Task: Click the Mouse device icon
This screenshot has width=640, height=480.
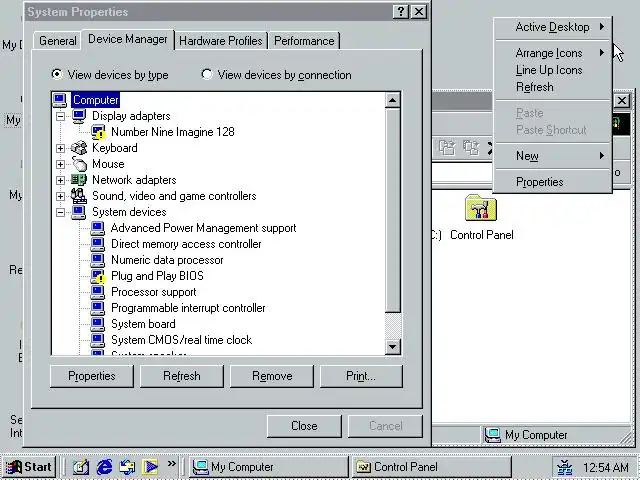Action: tap(79, 164)
